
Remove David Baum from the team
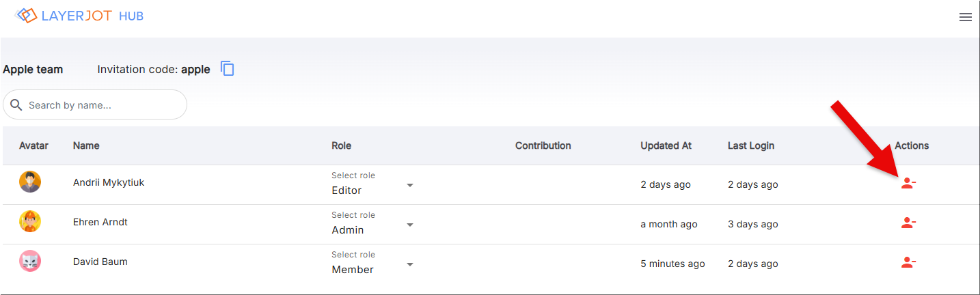tap(908, 262)
